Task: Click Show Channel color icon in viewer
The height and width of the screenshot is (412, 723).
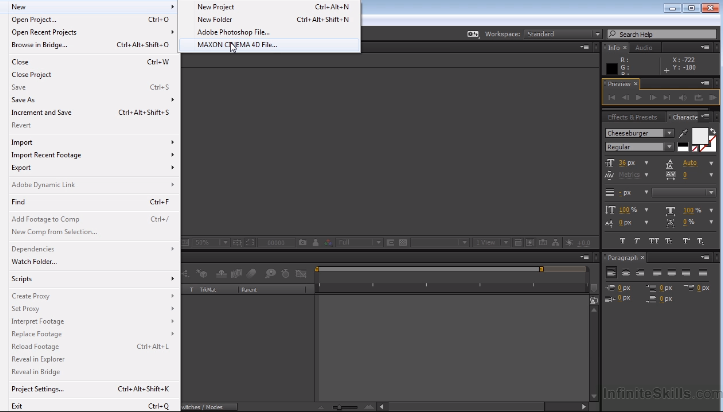Action: coord(328,242)
